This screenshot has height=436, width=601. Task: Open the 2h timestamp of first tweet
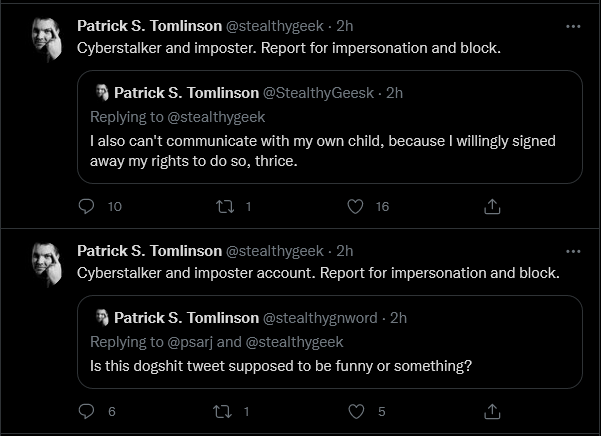click(x=345, y=26)
